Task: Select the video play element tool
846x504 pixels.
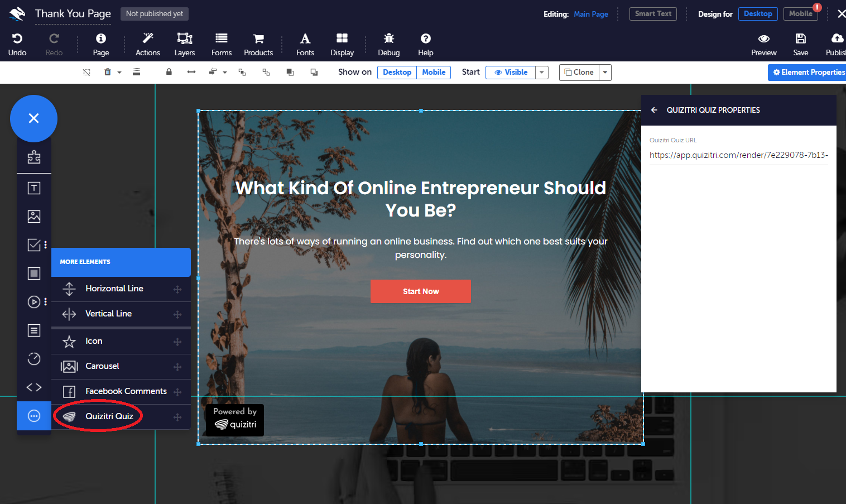Action: pyautogui.click(x=33, y=302)
